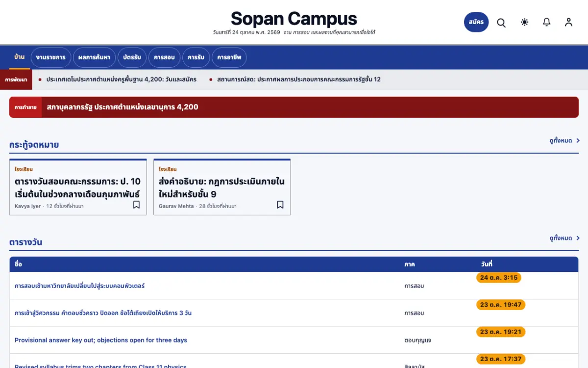Open the notifications bell
The height and width of the screenshot is (368, 588).
tap(547, 22)
